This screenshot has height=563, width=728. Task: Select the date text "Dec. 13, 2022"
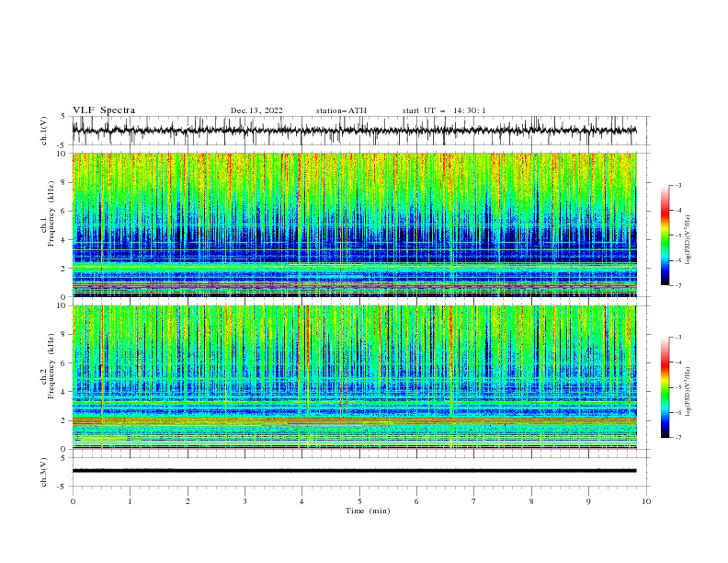pos(256,110)
